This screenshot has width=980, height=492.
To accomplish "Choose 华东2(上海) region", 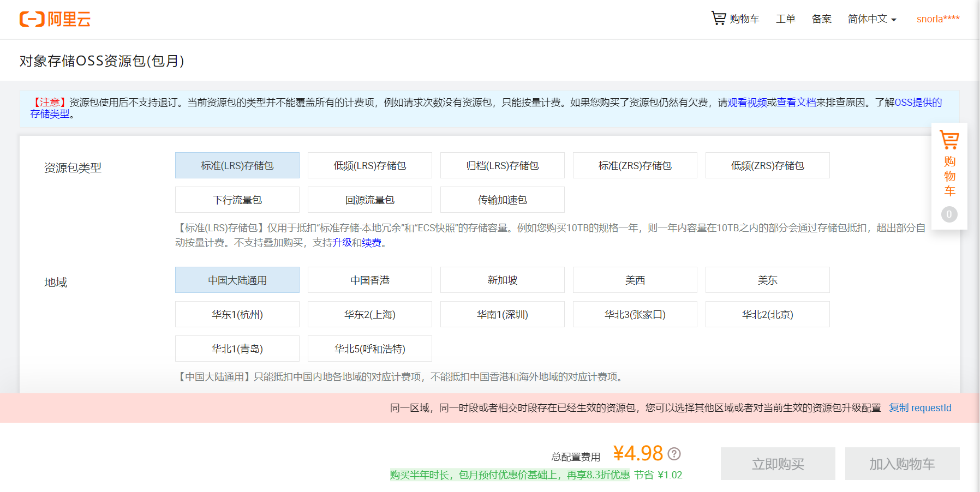I will point(370,314).
